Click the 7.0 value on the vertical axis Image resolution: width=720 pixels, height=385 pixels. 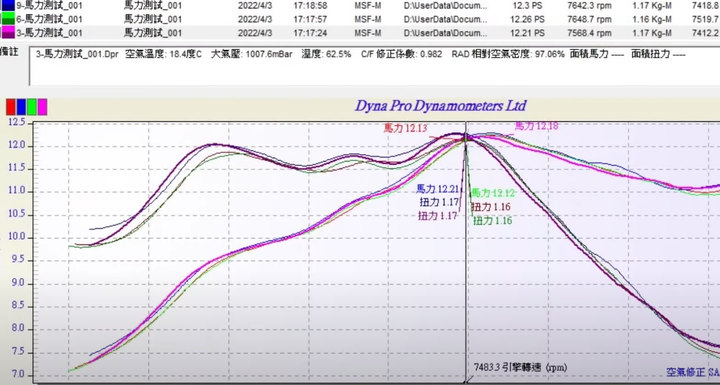tap(19, 375)
